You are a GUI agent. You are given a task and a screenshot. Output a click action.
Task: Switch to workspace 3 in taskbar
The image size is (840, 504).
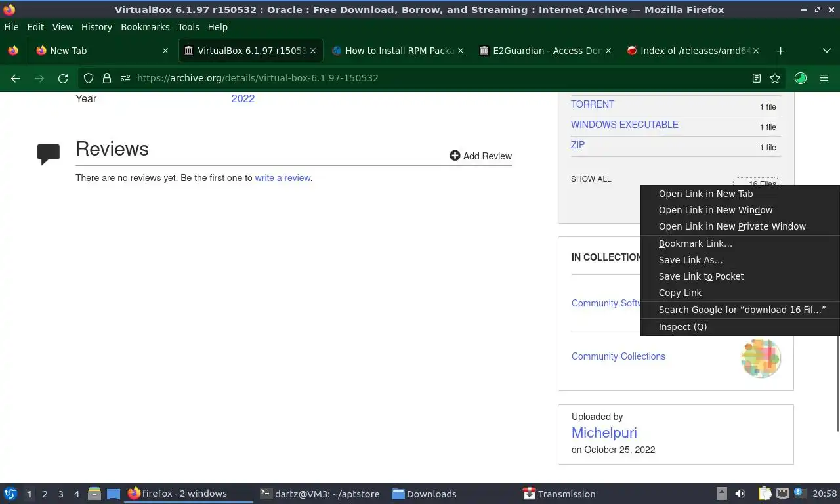pyautogui.click(x=60, y=493)
